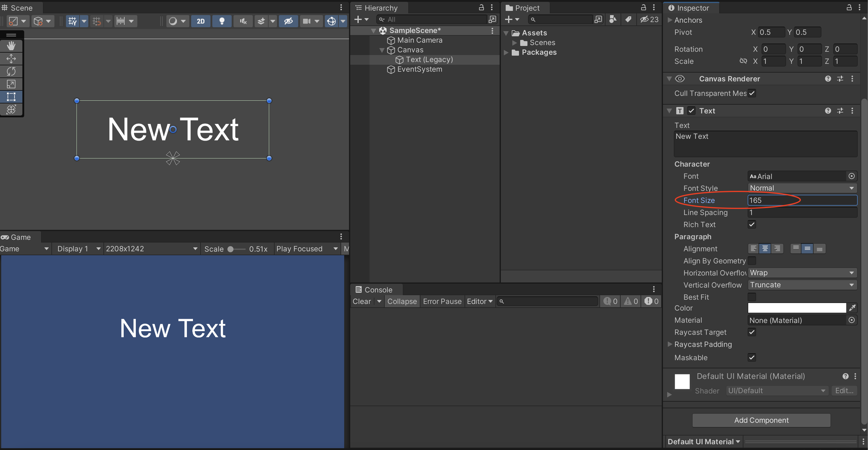Open Font object picker circle icon
868x450 pixels.
tap(851, 176)
